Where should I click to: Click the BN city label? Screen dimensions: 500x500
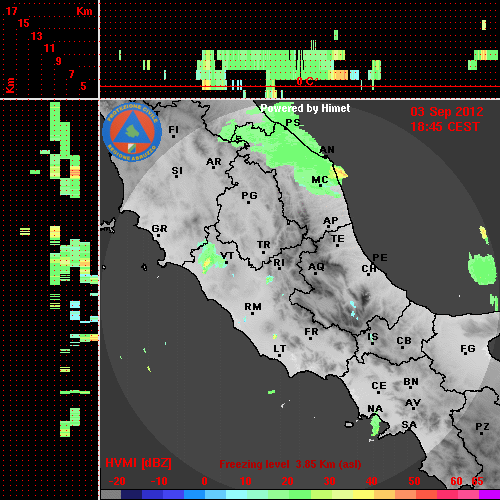pyautogui.click(x=411, y=382)
